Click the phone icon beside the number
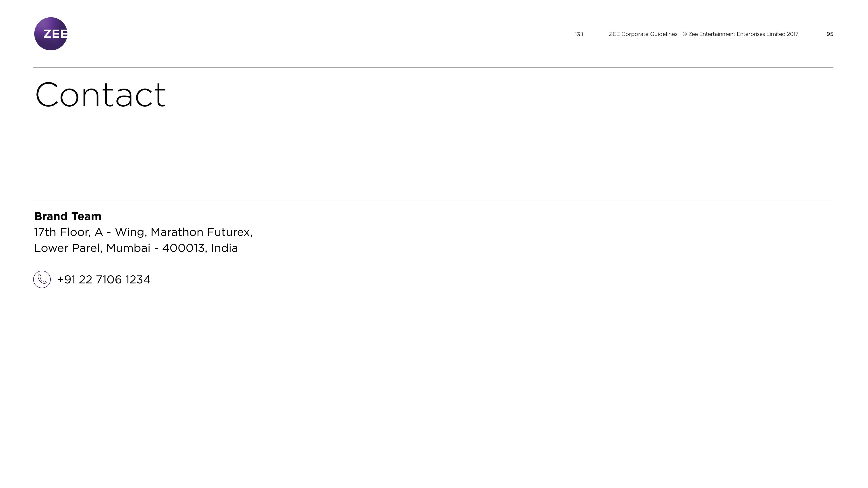This screenshot has width=868, height=488. click(42, 279)
